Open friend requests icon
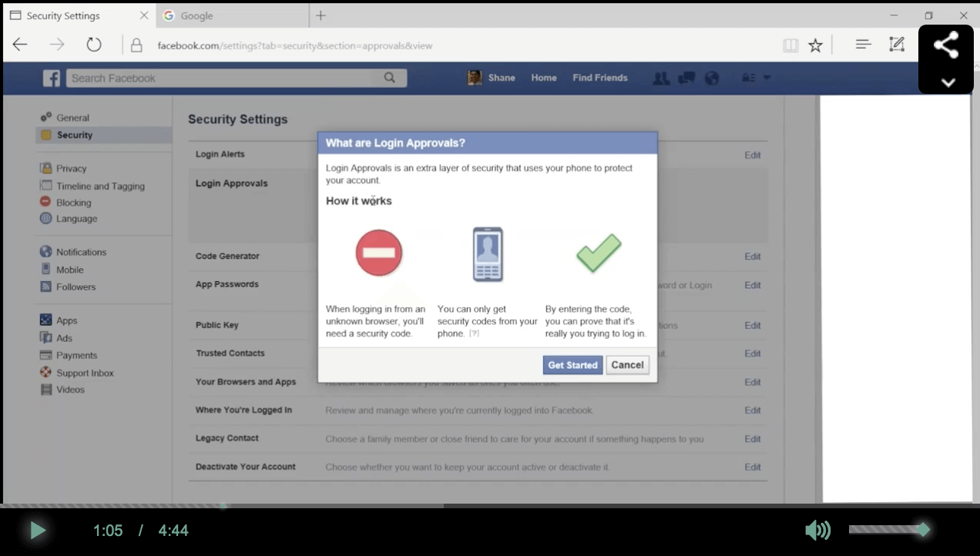This screenshot has width=980, height=556. pyautogui.click(x=661, y=78)
